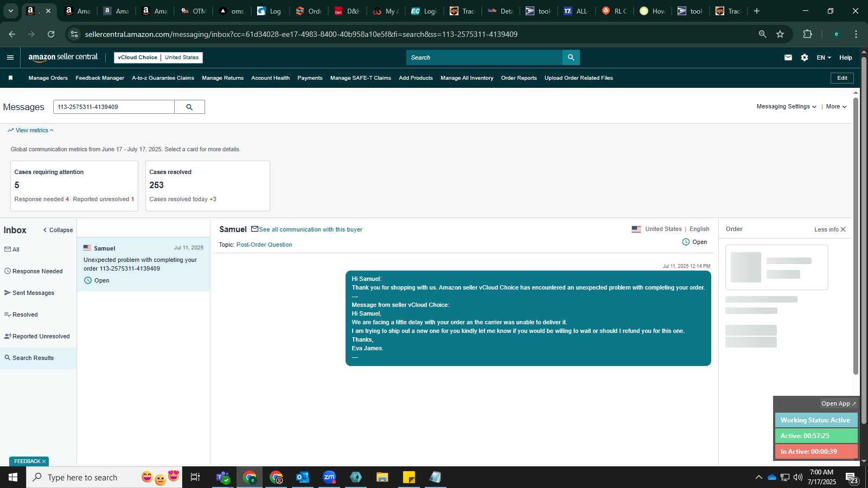Click the Cases requiring attention card
The height and width of the screenshot is (488, 868).
pyautogui.click(x=74, y=186)
